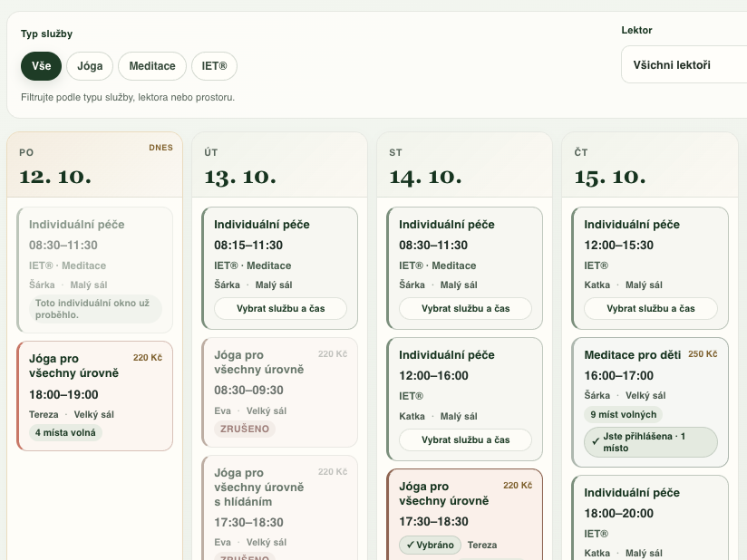Image resolution: width=747 pixels, height=560 pixels.
Task: Click the 12:00–16:00 time on Wednesday
Action: (x=433, y=376)
